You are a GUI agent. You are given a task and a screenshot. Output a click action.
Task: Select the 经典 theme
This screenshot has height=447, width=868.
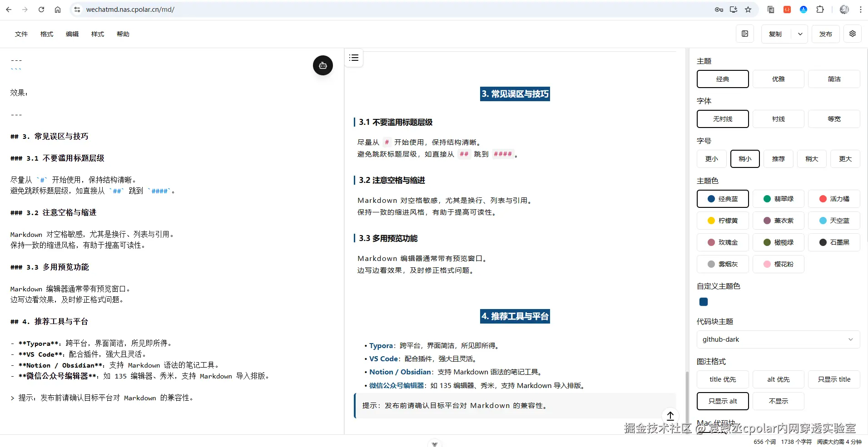pos(723,79)
